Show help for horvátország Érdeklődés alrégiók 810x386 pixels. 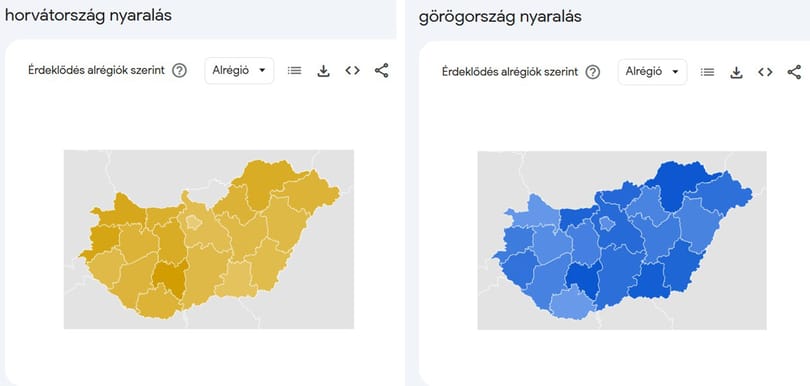tap(179, 70)
